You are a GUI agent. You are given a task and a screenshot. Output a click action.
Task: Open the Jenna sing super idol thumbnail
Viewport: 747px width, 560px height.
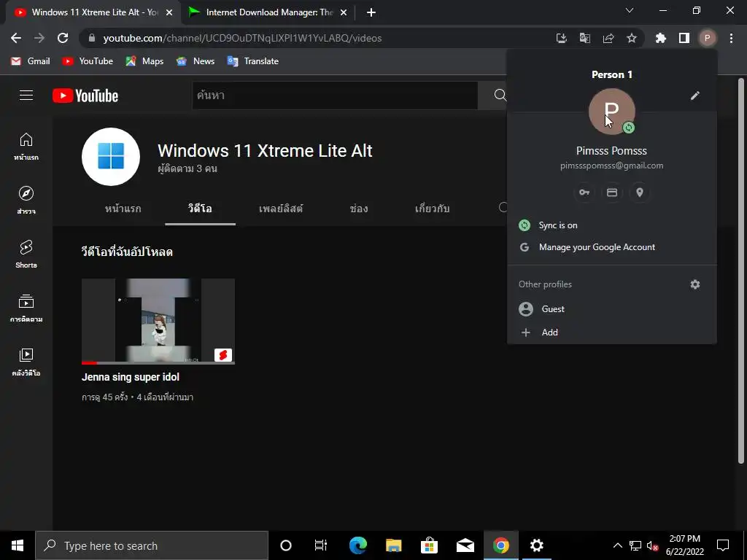coord(158,322)
